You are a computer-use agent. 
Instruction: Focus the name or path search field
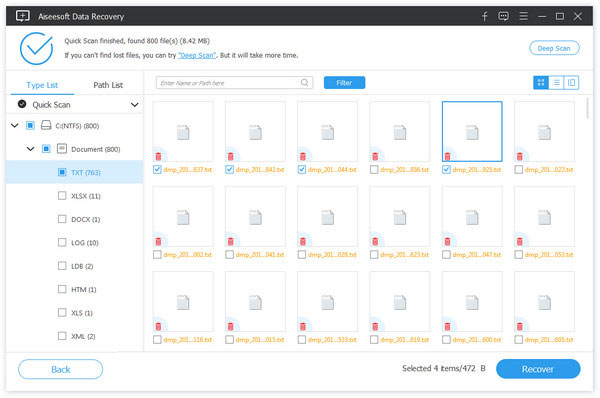click(234, 83)
